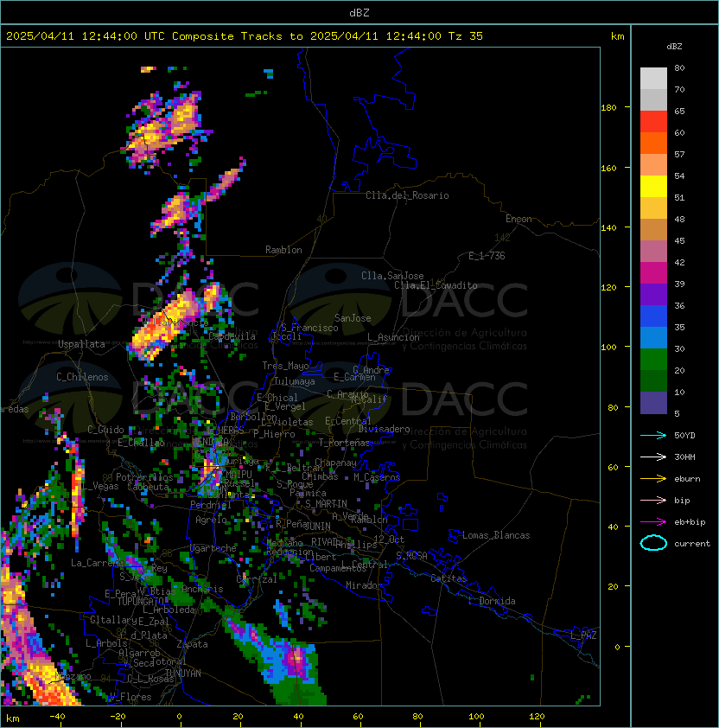Viewport: 719px width, 728px height.
Task: Click the S_MARTIN label
Action: click(x=326, y=504)
